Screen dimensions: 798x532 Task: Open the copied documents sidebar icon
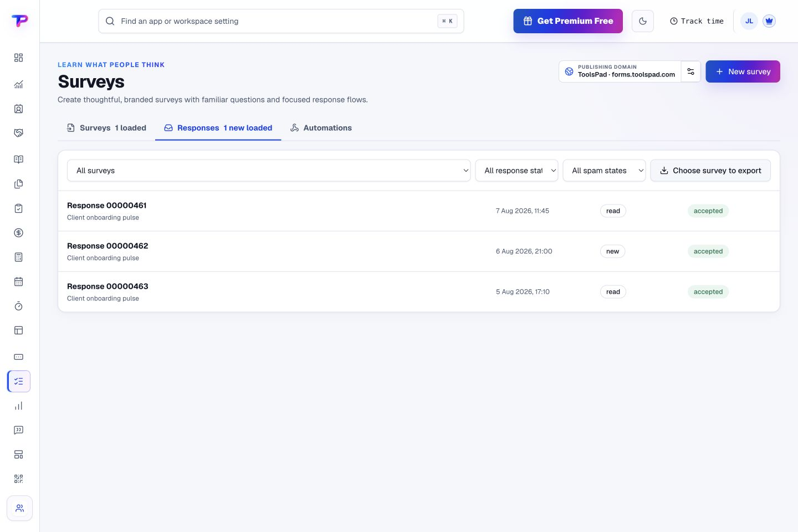click(18, 184)
